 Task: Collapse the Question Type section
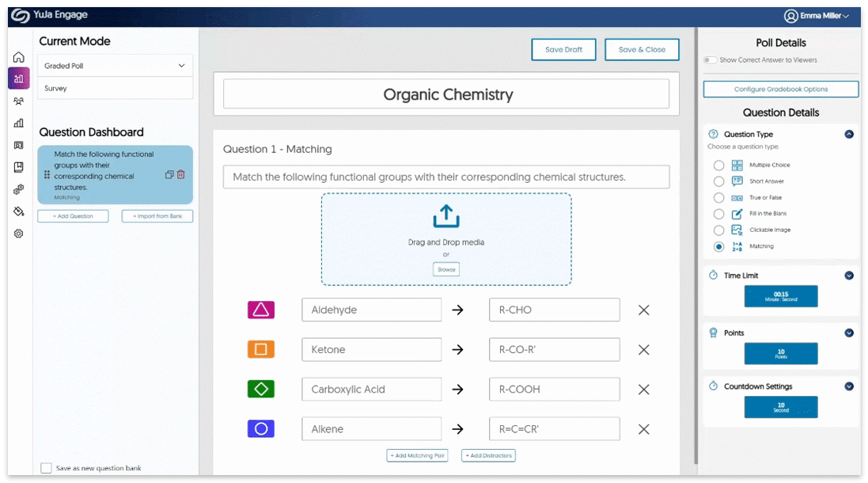pos(849,135)
